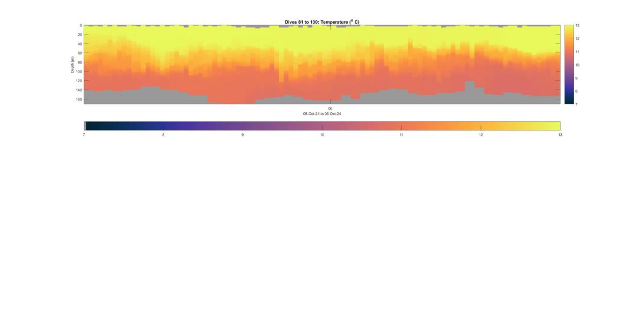Click depth axis tick label '20'

pos(79,34)
